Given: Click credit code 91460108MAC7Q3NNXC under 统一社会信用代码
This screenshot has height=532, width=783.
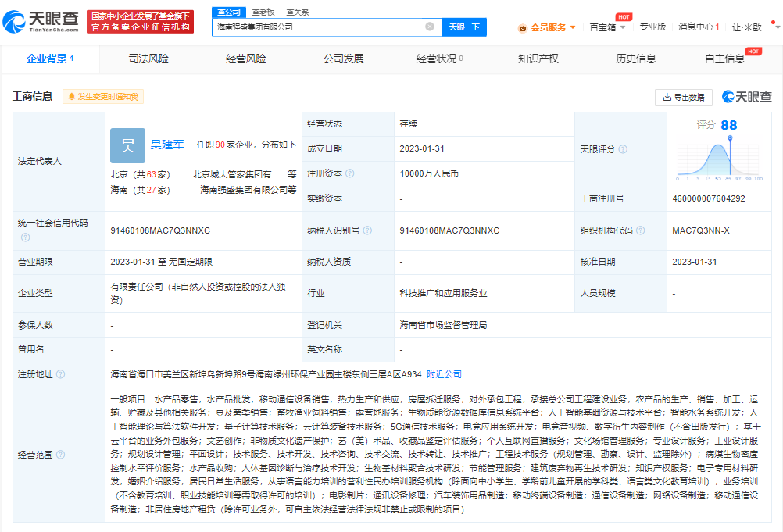Looking at the screenshot, I should 160,230.
